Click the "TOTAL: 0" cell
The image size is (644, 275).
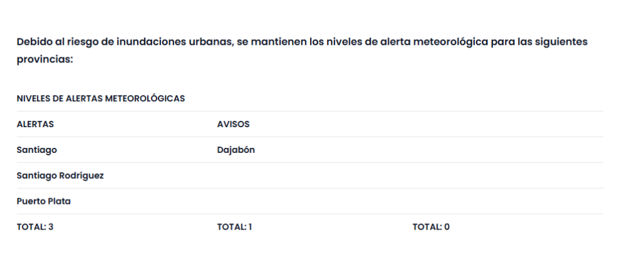[431, 227]
